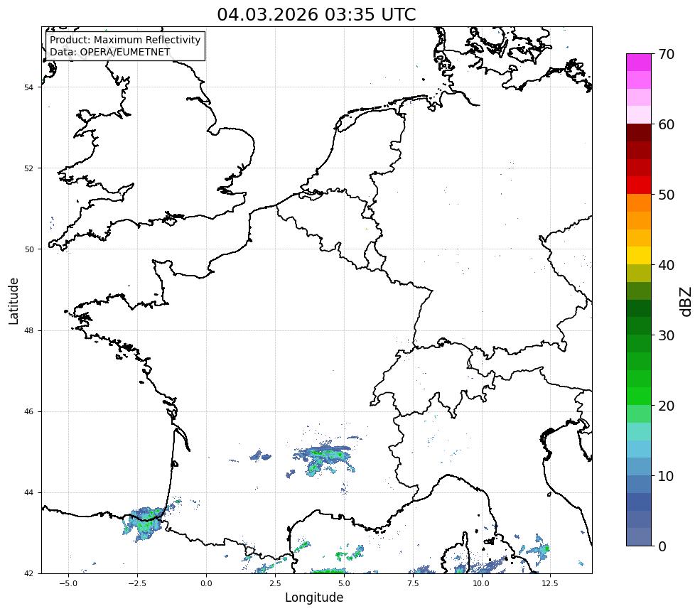Click the 'Longitude' axis label

tap(314, 598)
